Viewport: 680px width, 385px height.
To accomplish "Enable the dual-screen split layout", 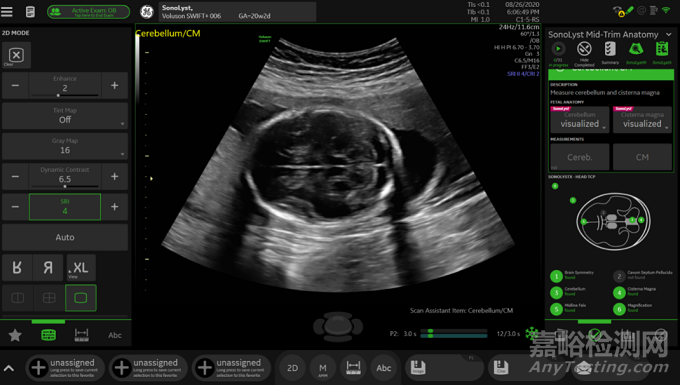I will coord(17,298).
